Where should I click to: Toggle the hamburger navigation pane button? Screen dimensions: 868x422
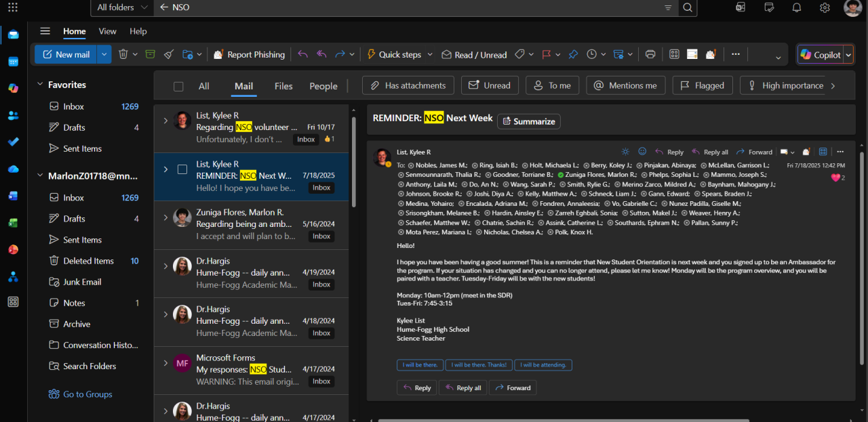click(45, 31)
